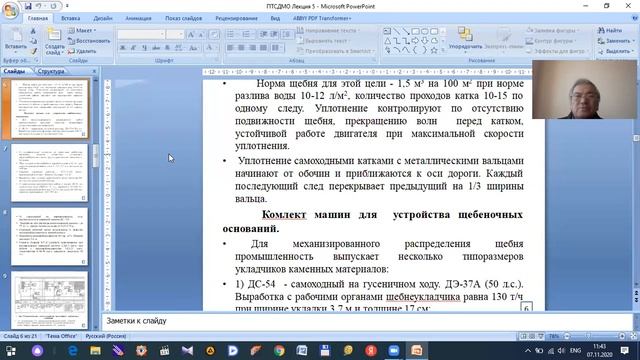
Task: Open the Рецензирование tab
Action: tap(236, 18)
